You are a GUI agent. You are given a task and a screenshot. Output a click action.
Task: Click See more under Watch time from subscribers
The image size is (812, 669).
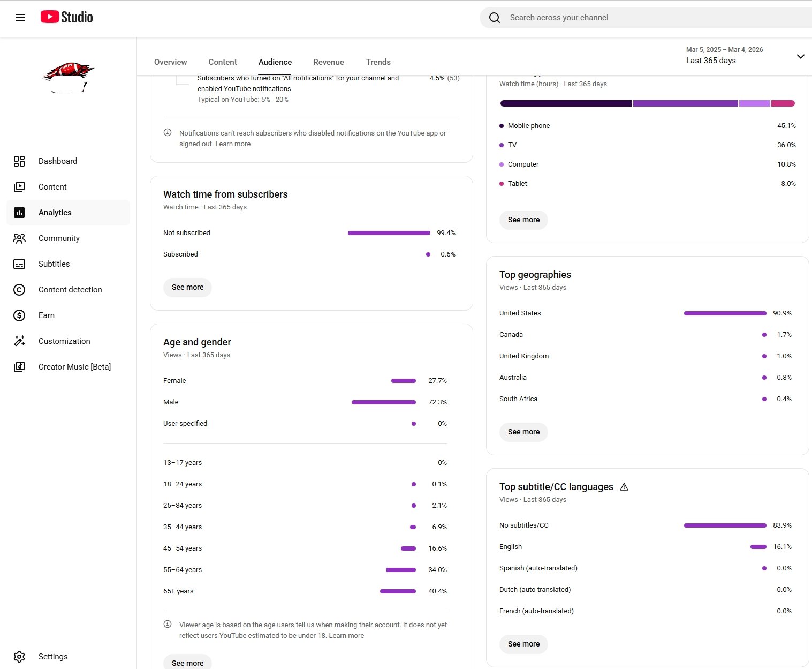[187, 287]
